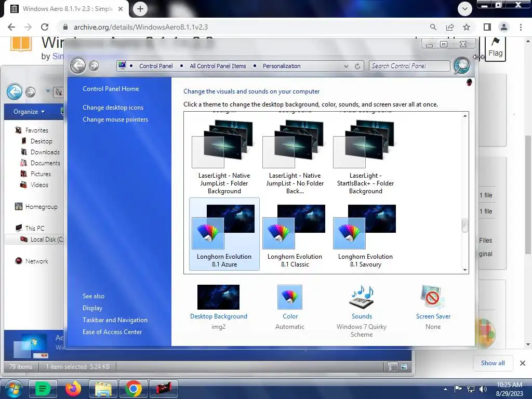Click the share page icon in Chrome
Image resolution: width=532 pixels, height=399 pixels.
click(x=450, y=27)
